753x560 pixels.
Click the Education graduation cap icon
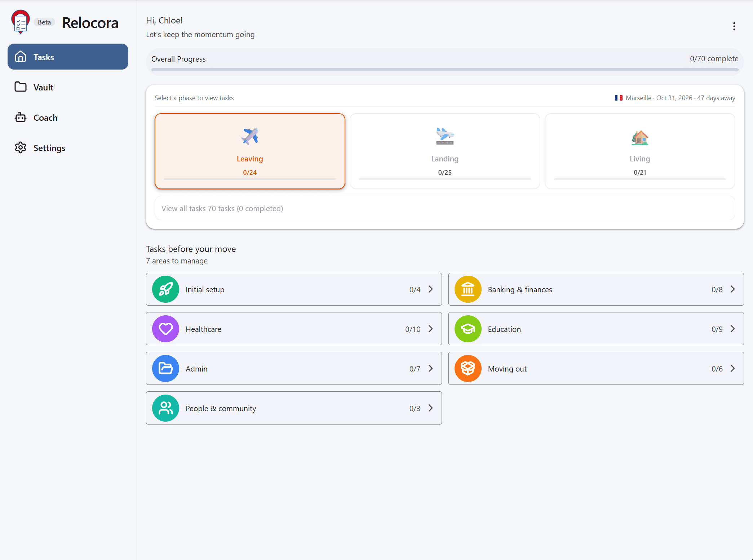coord(468,329)
